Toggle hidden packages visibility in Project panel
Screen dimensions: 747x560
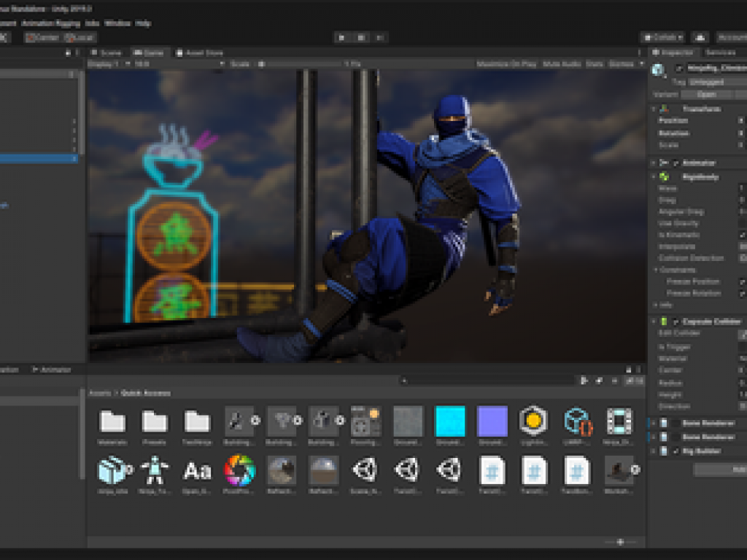[x=634, y=381]
